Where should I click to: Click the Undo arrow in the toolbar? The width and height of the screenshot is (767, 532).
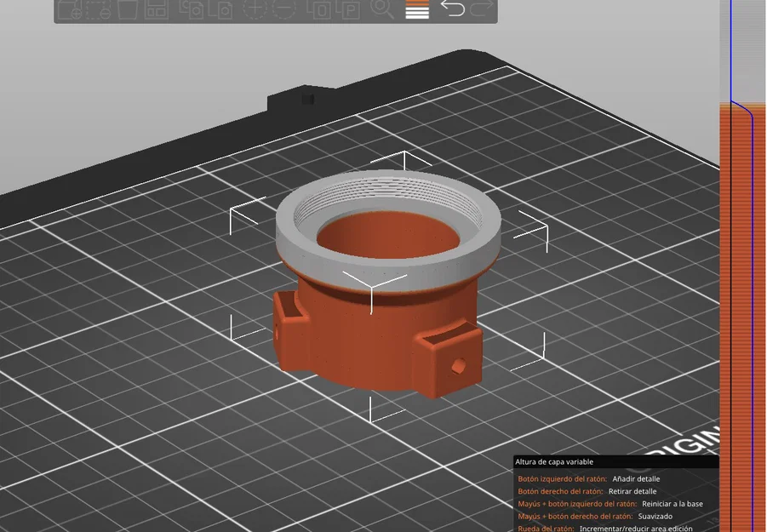pyautogui.click(x=453, y=9)
